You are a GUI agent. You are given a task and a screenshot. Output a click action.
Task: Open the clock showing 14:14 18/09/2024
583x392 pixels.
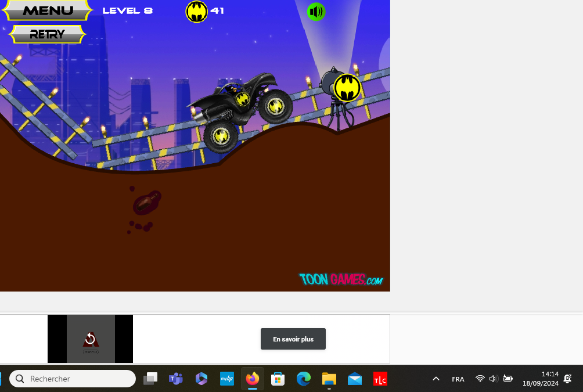click(541, 379)
